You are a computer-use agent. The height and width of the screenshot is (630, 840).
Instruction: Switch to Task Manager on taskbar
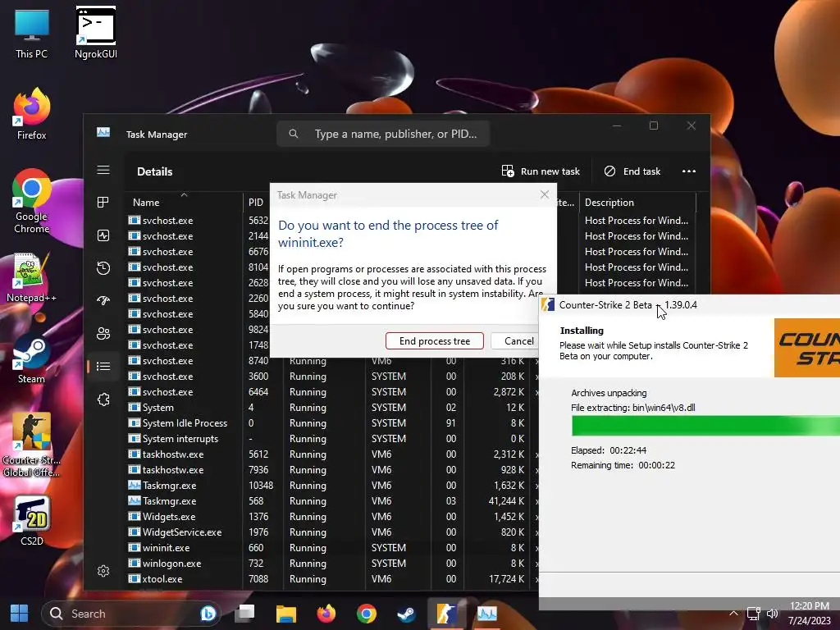487,614
